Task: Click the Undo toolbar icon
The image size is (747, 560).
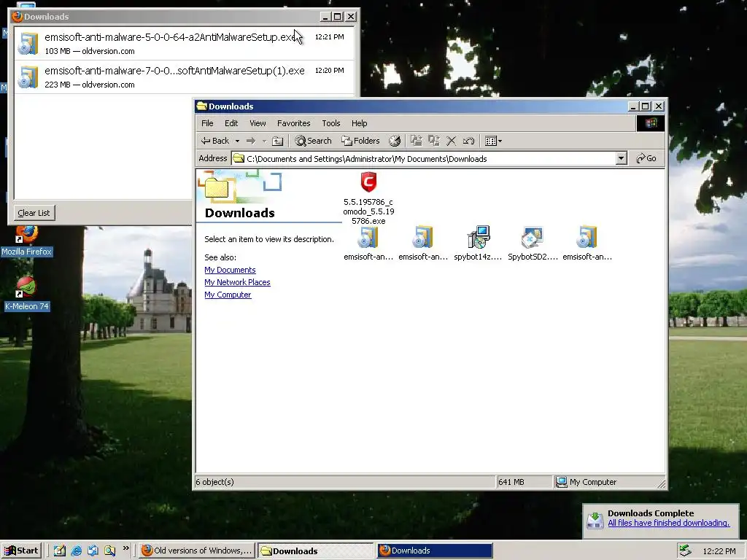Action: 468,141
